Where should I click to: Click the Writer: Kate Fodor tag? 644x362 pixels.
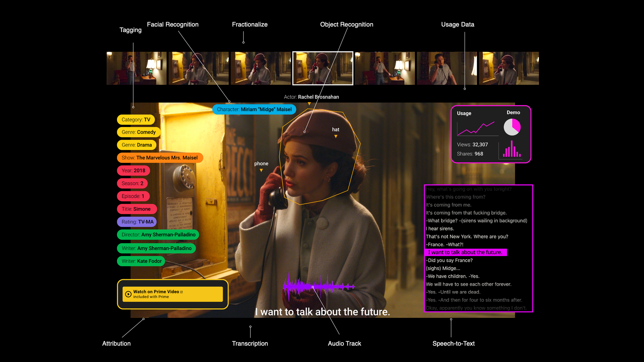141,261
